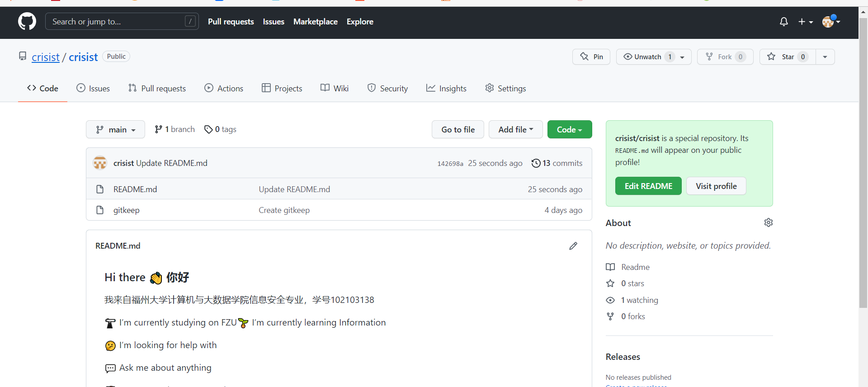Open the README.md file
The width and height of the screenshot is (868, 387).
(135, 189)
